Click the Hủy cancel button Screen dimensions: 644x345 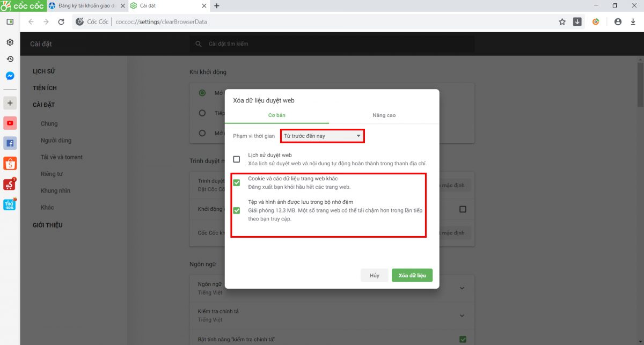point(374,275)
